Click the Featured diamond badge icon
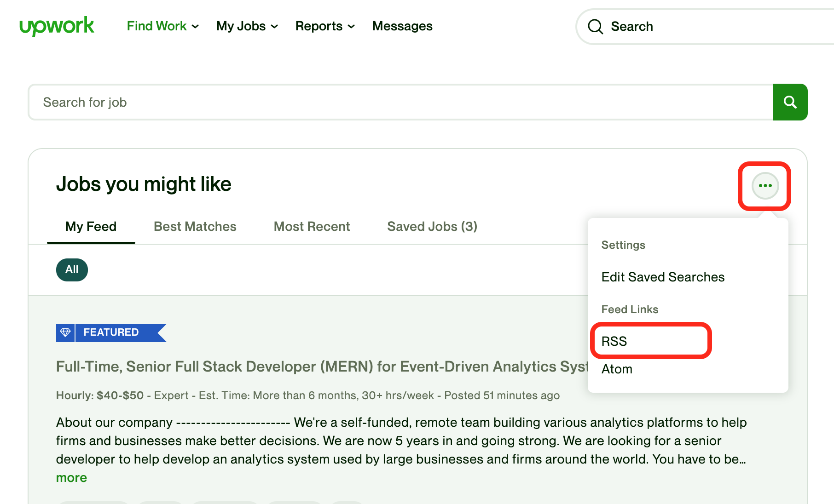834x504 pixels. pos(65,332)
